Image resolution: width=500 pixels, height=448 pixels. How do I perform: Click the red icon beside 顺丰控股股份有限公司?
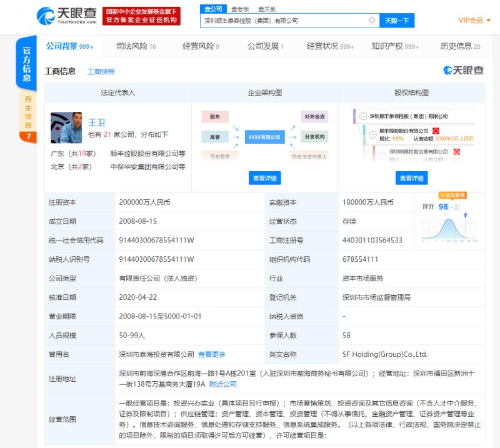tap(436, 131)
